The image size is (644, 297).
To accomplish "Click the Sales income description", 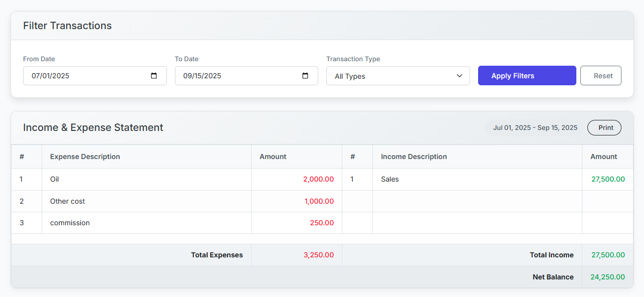I will coord(390,179).
